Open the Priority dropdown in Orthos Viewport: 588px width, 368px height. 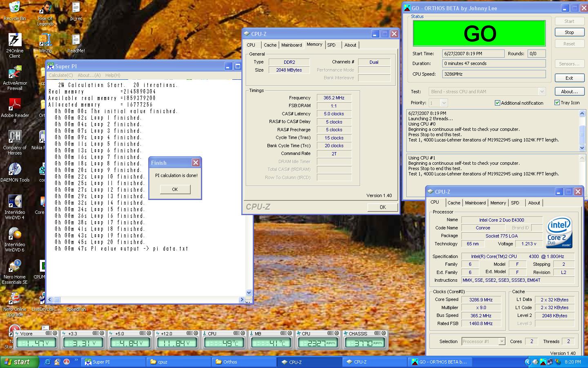[444, 103]
